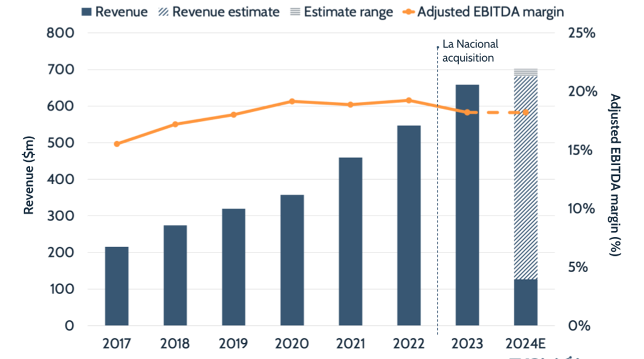
Task: Click the orange Adjusted EBITDA margin legend marker
Action: point(408,12)
